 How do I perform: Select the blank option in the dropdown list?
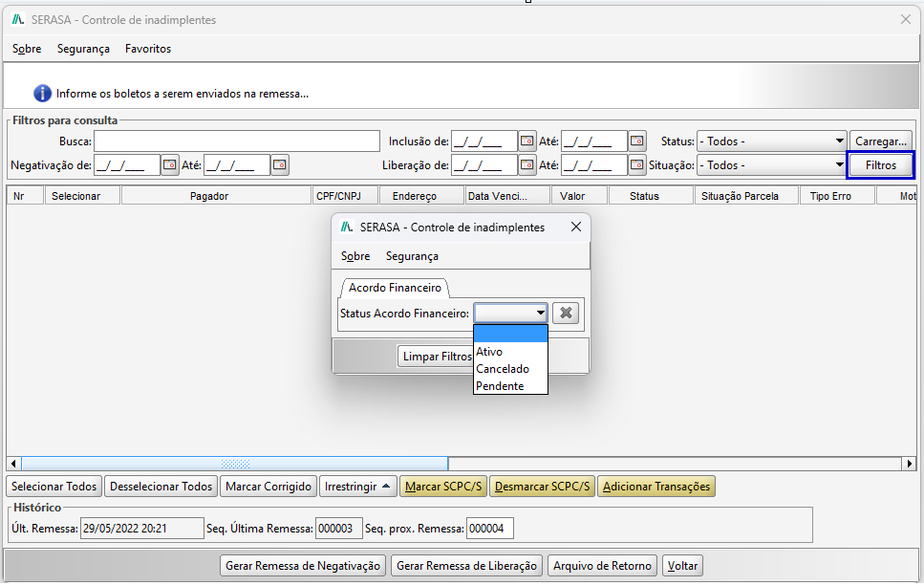click(511, 334)
